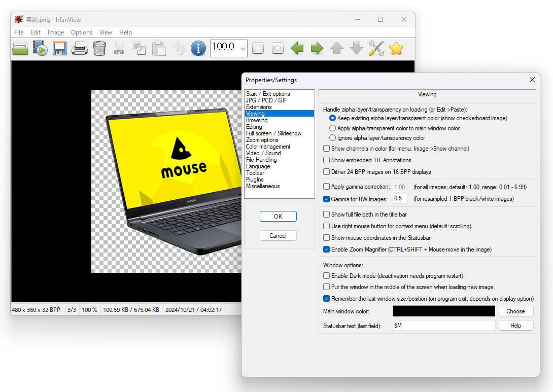Click the Cut scissors icon
553x392 pixels.
(119, 48)
